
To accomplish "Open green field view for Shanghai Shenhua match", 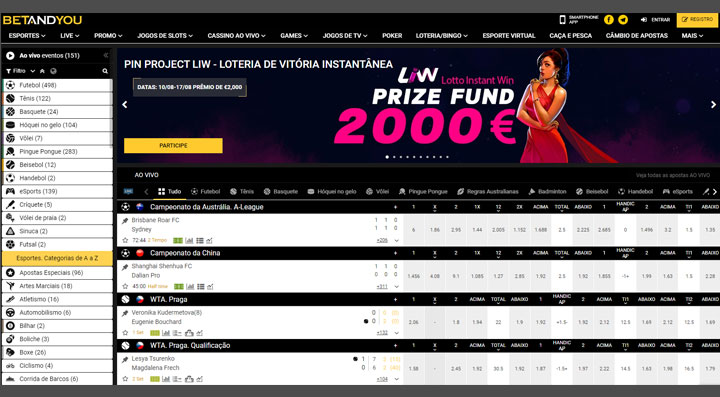I will (x=179, y=286).
